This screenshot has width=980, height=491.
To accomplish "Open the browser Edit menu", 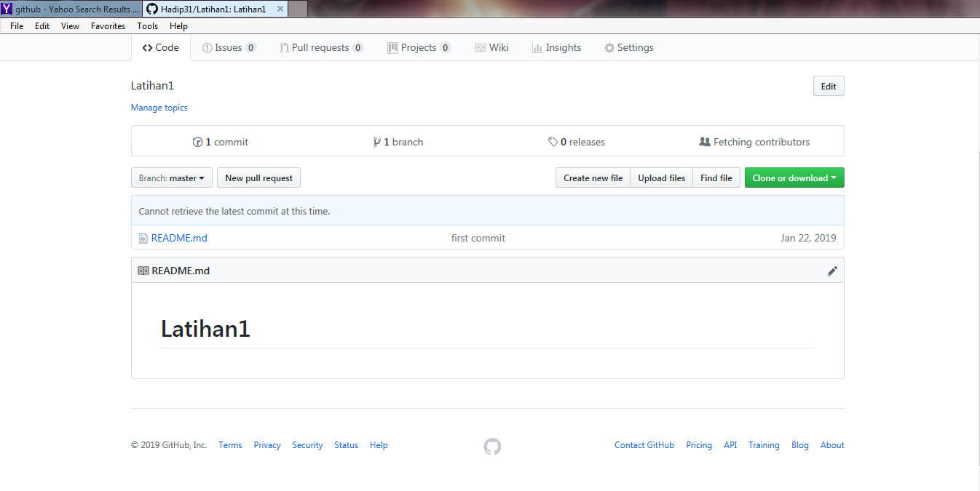I will point(42,26).
